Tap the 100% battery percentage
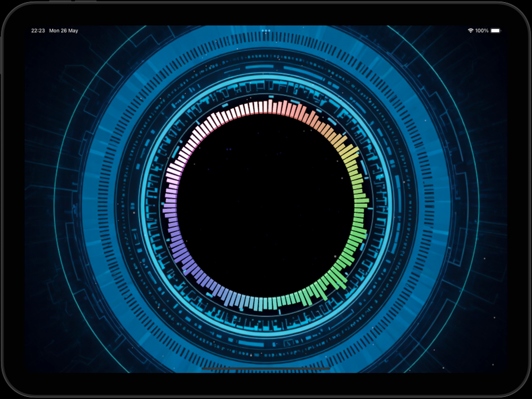The height and width of the screenshot is (399, 532). coord(482,31)
